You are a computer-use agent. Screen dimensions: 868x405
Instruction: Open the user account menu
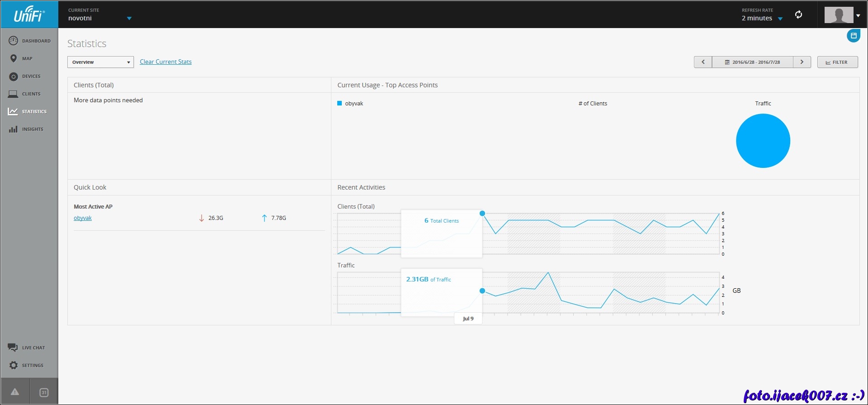tap(842, 15)
